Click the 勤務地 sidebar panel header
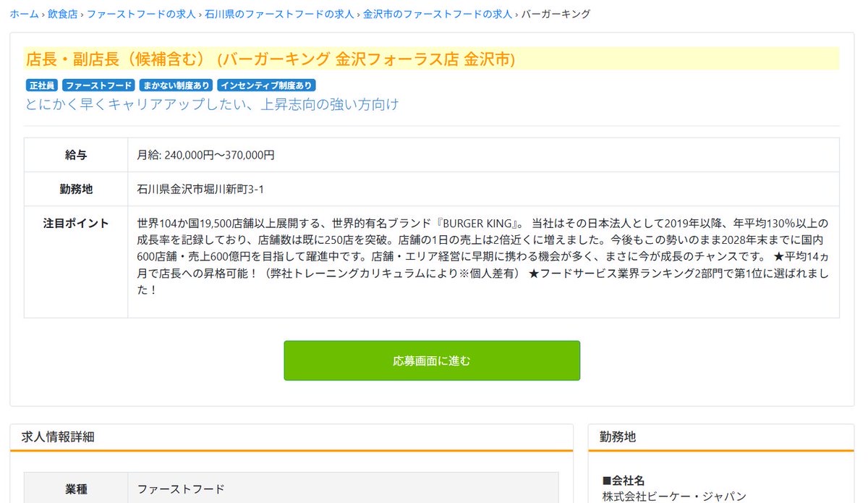Viewport: 868px width, 503px height. pos(618,436)
